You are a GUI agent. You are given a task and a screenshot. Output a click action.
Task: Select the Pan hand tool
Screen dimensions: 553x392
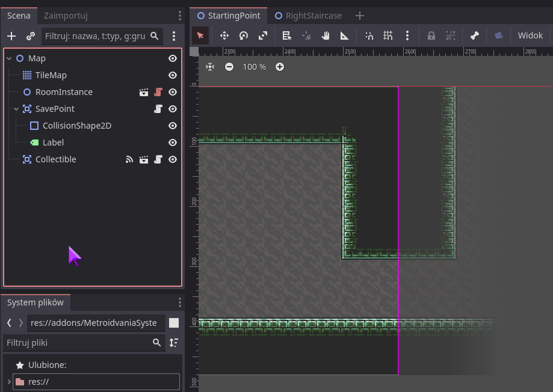pos(326,35)
